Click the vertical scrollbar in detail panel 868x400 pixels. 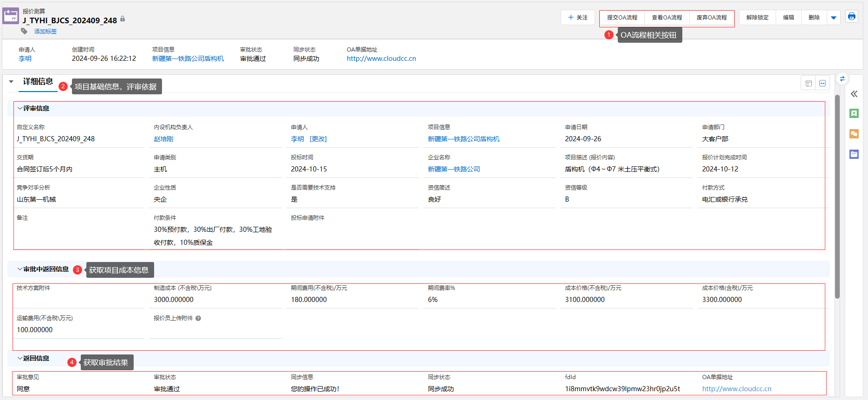click(837, 195)
